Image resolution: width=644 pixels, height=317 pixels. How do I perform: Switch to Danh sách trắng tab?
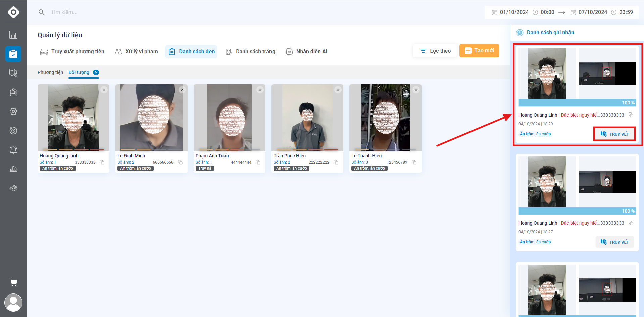pyautogui.click(x=250, y=52)
